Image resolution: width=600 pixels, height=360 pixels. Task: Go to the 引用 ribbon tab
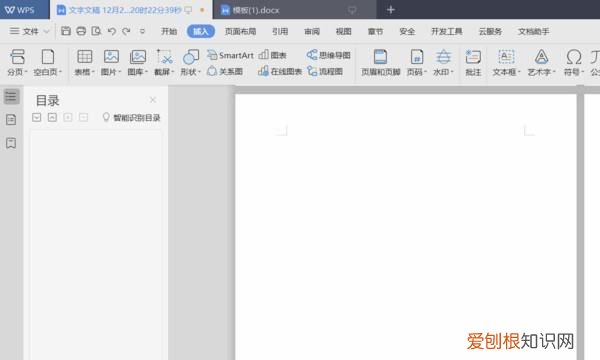(x=280, y=31)
